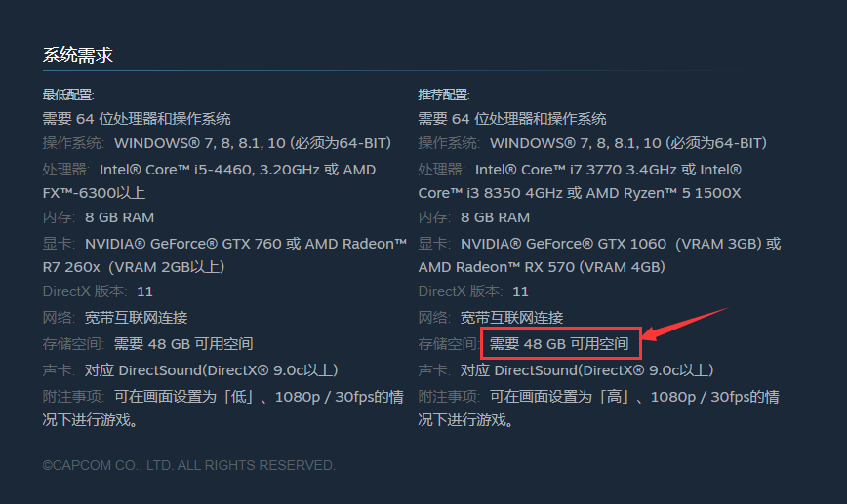Click 附注事项 note mentioning「低」setting
Viewport: 847px width, 504px height.
coord(223,397)
